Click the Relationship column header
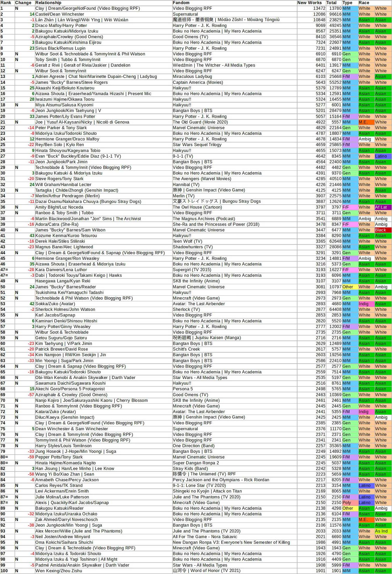 103,3
